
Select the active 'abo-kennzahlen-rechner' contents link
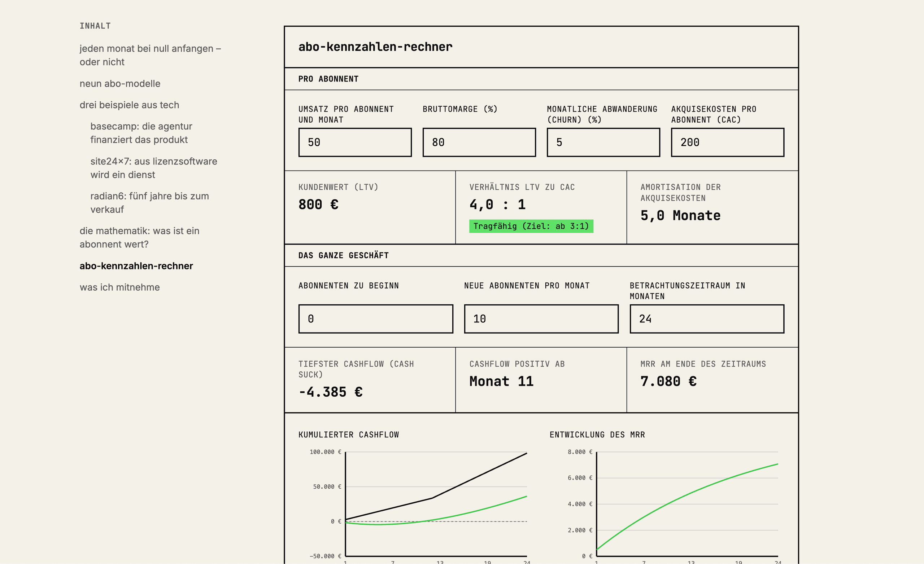(136, 266)
